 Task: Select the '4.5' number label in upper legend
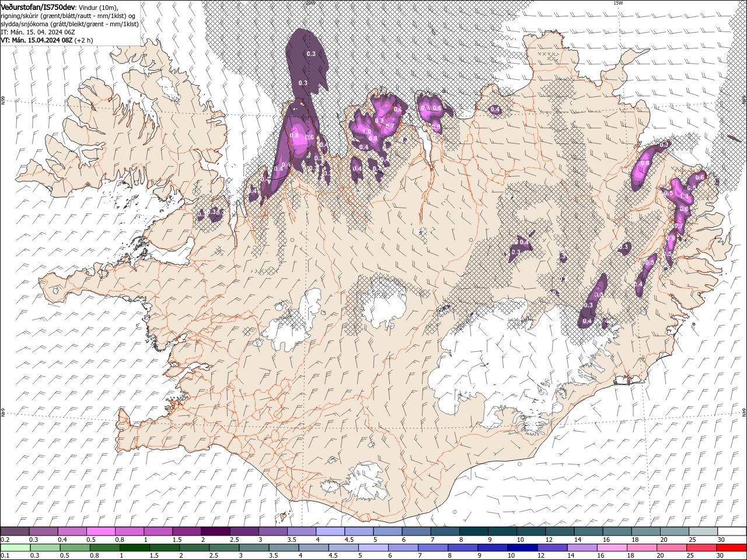click(x=349, y=540)
